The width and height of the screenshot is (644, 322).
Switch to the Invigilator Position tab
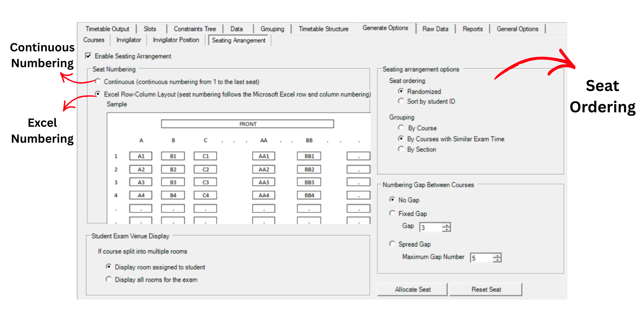click(176, 40)
